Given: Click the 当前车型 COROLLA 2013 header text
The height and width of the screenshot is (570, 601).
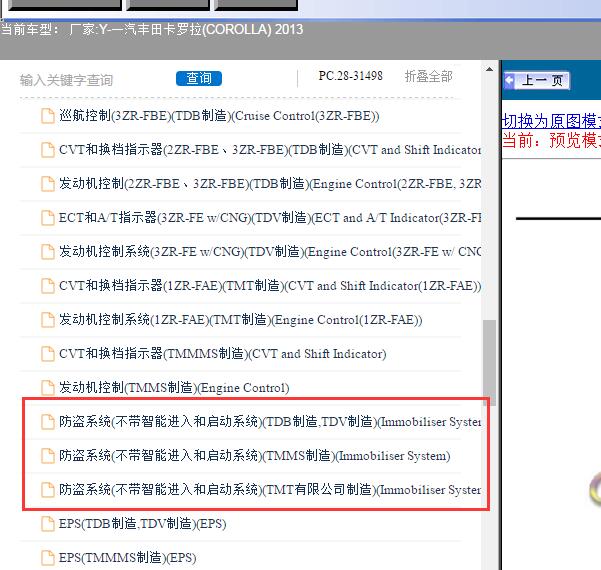Looking at the screenshot, I should pyautogui.click(x=152, y=30).
